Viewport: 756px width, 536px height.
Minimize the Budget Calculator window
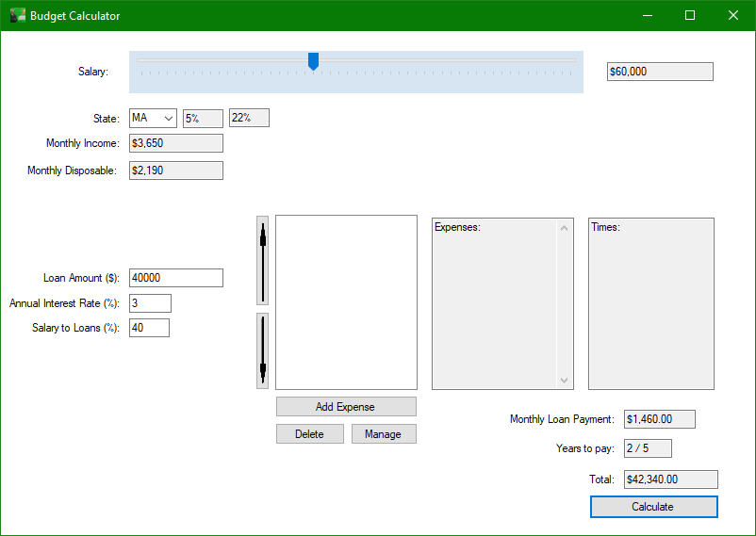648,15
